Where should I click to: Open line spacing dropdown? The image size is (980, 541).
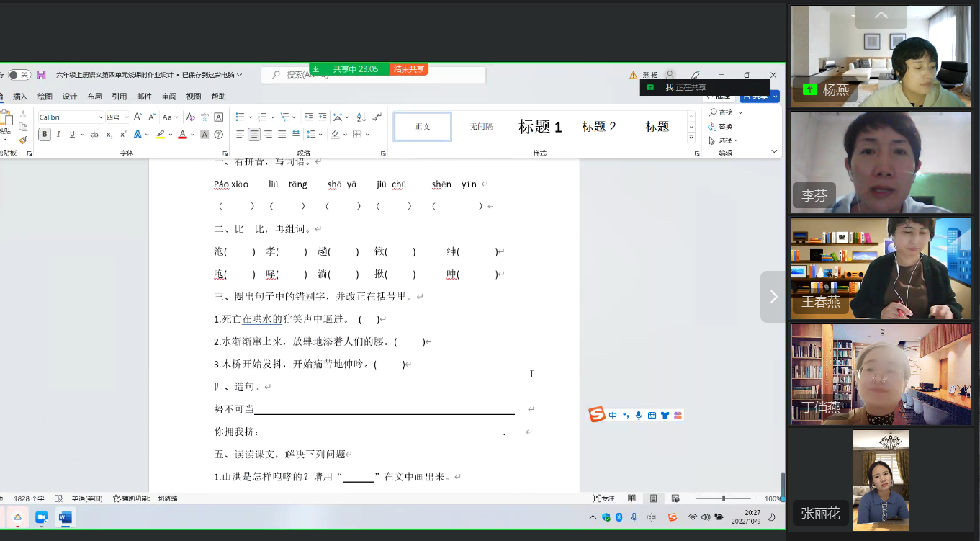coord(315,135)
